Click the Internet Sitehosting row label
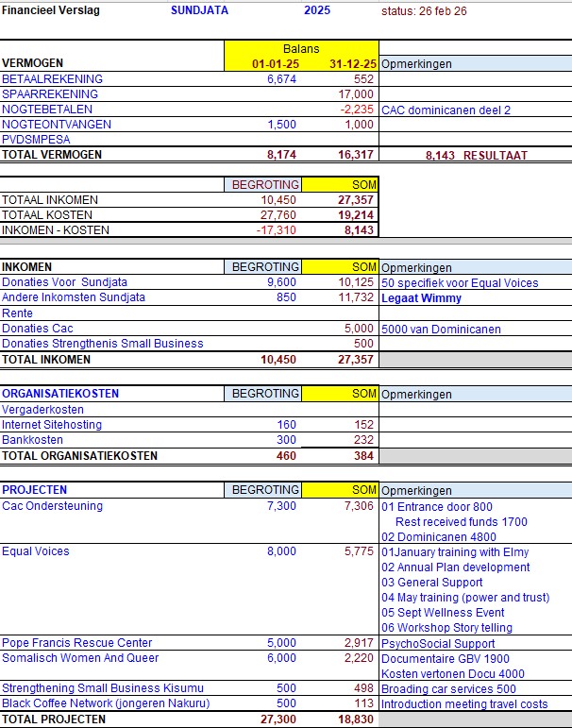 coord(52,425)
